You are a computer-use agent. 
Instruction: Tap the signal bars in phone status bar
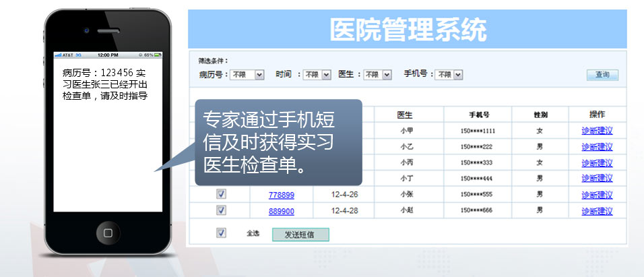[x=58, y=55]
